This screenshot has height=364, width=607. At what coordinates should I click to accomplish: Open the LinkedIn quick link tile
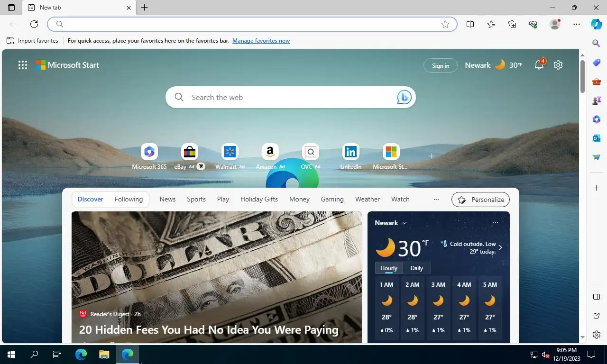click(x=351, y=157)
